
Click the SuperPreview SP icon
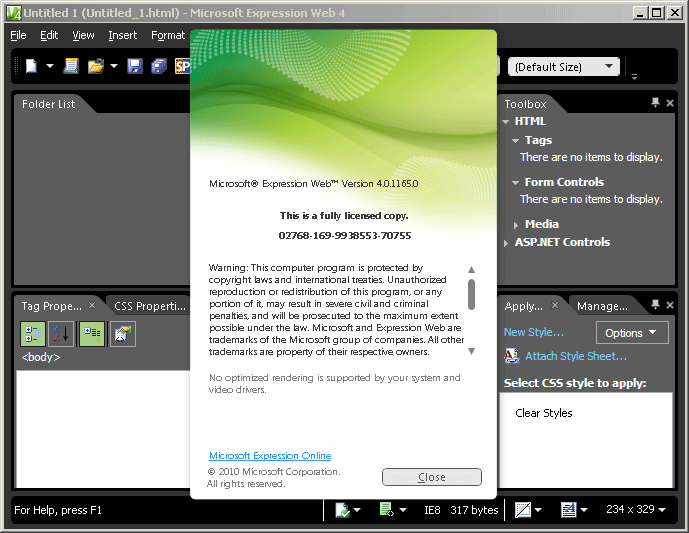pos(182,66)
